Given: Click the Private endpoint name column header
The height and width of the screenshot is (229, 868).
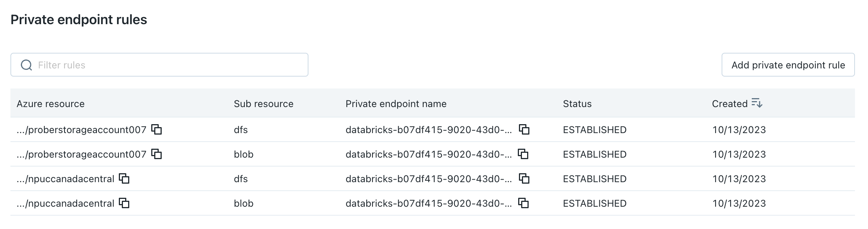Looking at the screenshot, I should click(x=396, y=104).
